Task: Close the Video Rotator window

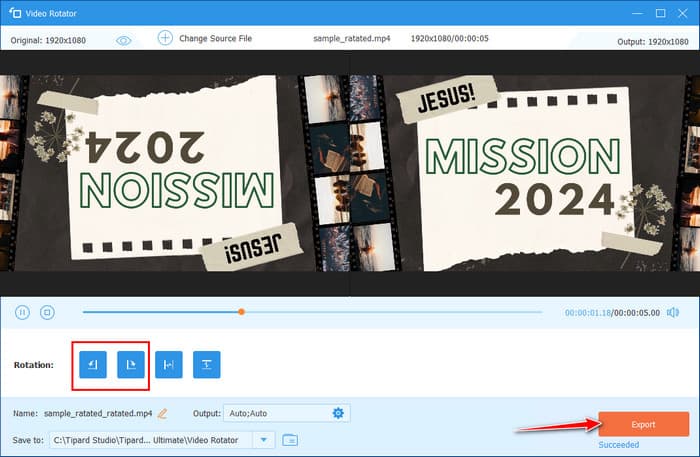Action: tap(683, 13)
